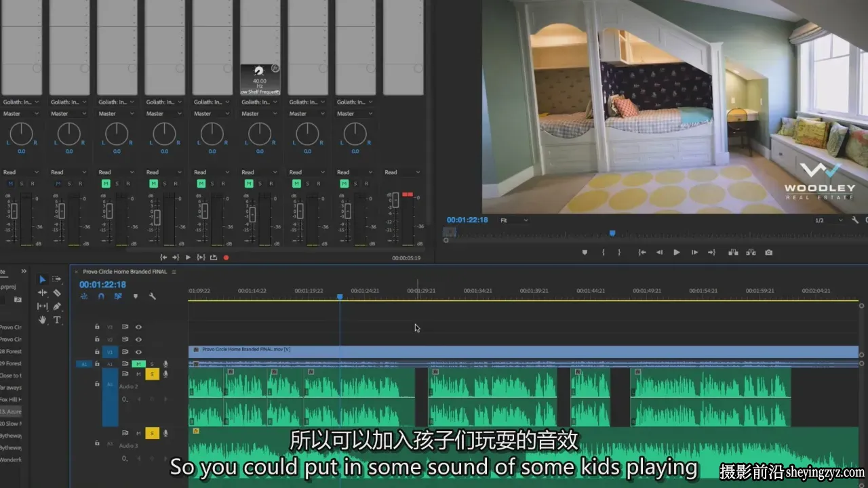Select the Fox Hill project item

[11, 399]
